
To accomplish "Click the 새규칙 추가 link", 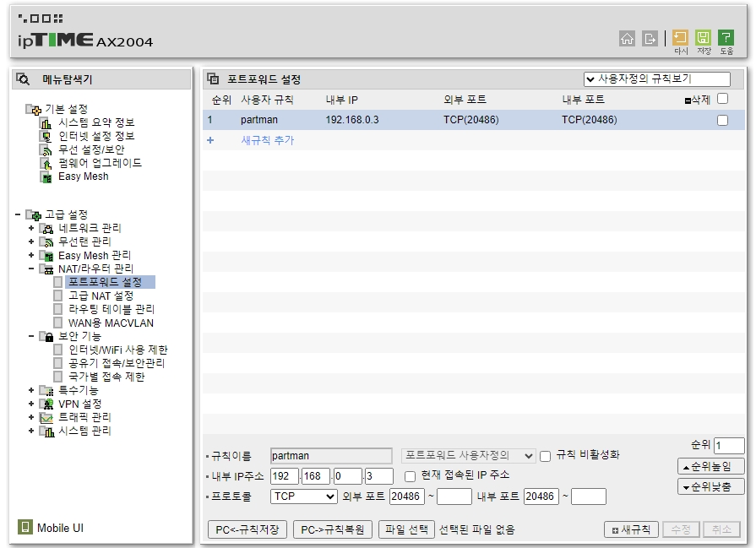I will pyautogui.click(x=268, y=140).
